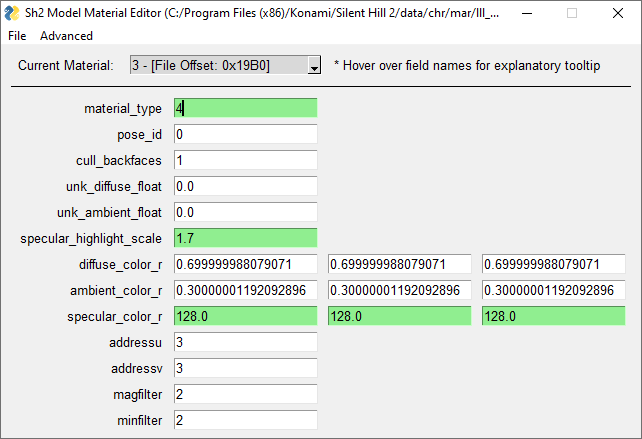Open the Current Material dropdown arrow
The height and width of the screenshot is (439, 642).
[314, 66]
